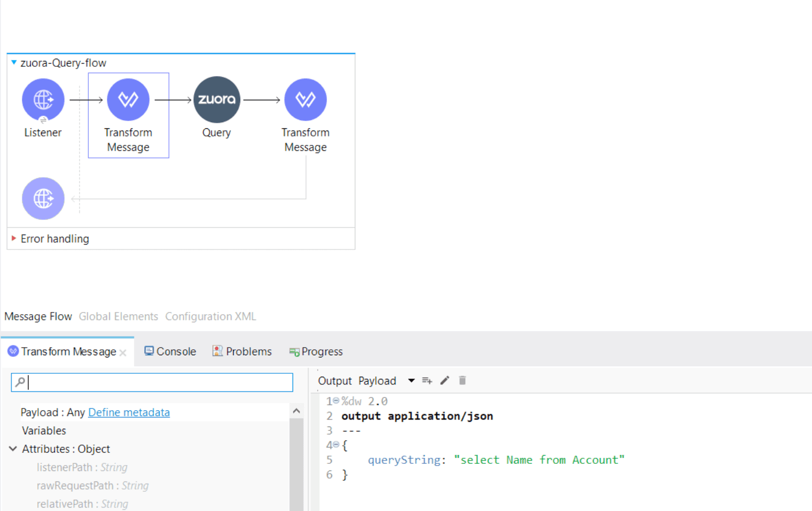Image resolution: width=812 pixels, height=511 pixels.
Task: Collapse the Attributes: Object tree node
Action: 12,448
